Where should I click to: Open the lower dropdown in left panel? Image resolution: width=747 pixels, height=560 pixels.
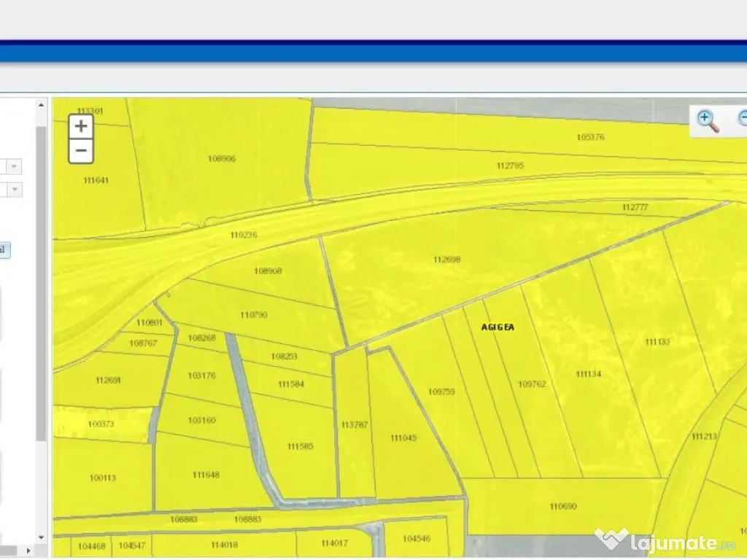15,190
